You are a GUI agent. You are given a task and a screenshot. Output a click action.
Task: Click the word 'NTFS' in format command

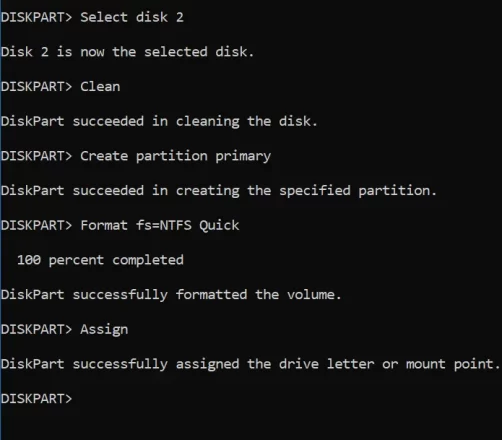pos(176,225)
